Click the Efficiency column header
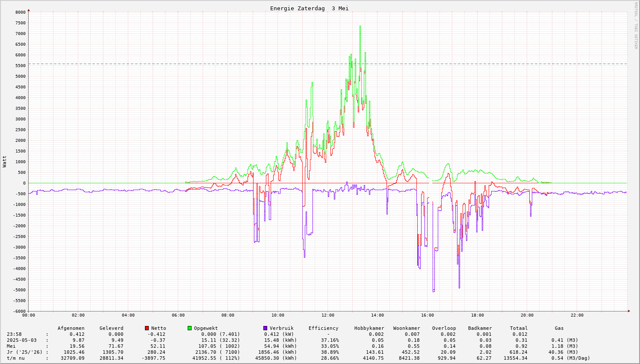This screenshot has height=364, width=640. click(323, 328)
